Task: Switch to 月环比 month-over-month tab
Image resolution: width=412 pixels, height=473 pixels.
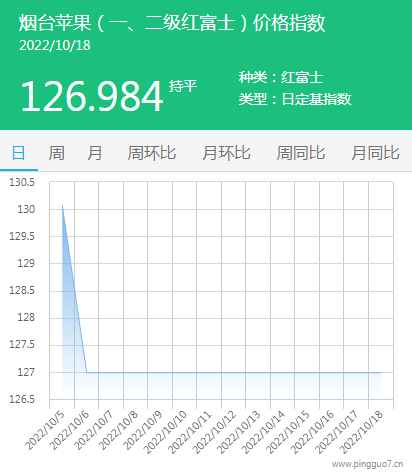Action: [x=226, y=153]
